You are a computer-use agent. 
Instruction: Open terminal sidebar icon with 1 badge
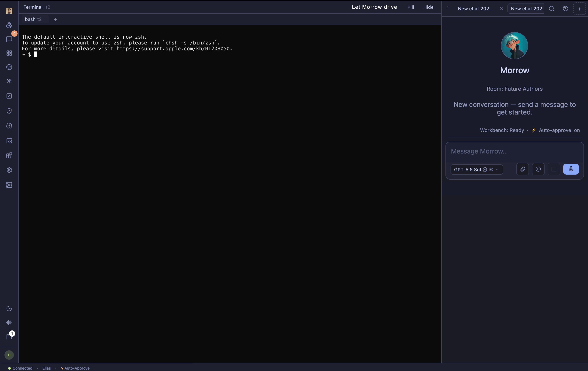coord(9,336)
